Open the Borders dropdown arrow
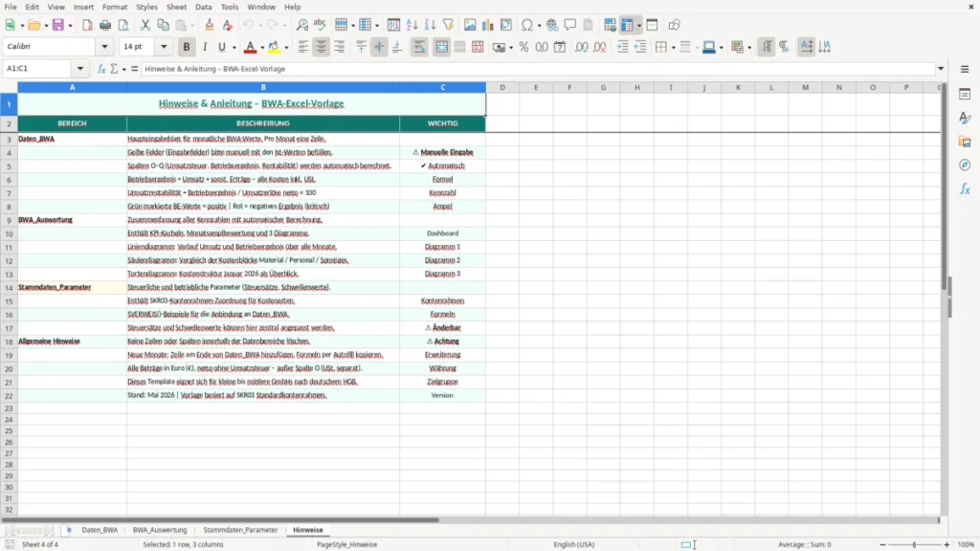The image size is (980, 551). 673,48
